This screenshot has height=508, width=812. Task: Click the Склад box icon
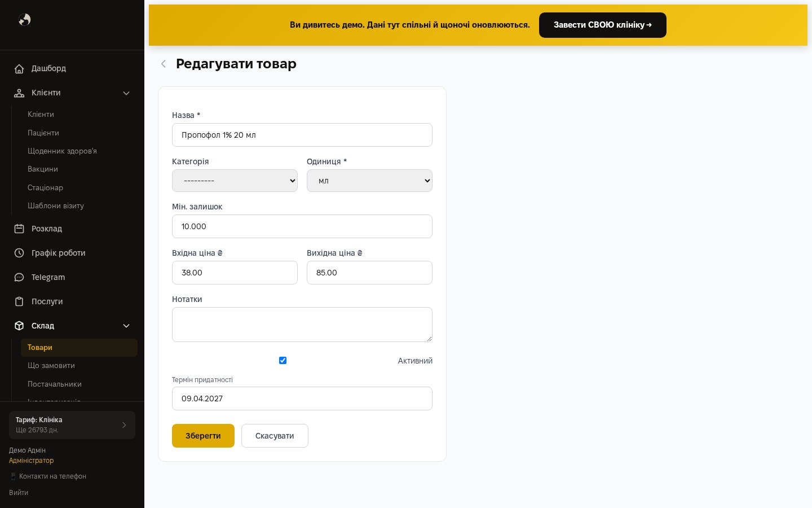(19, 326)
